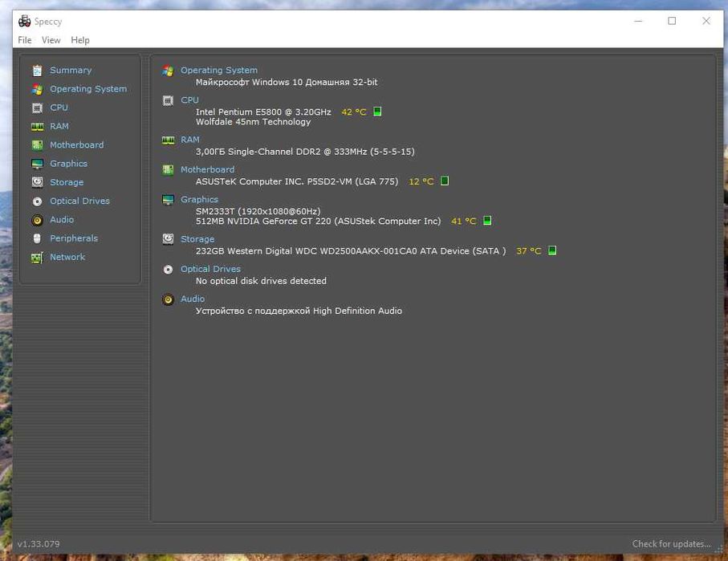
Task: Click the Graphics monitor icon in sidebar
Action: pos(37,164)
